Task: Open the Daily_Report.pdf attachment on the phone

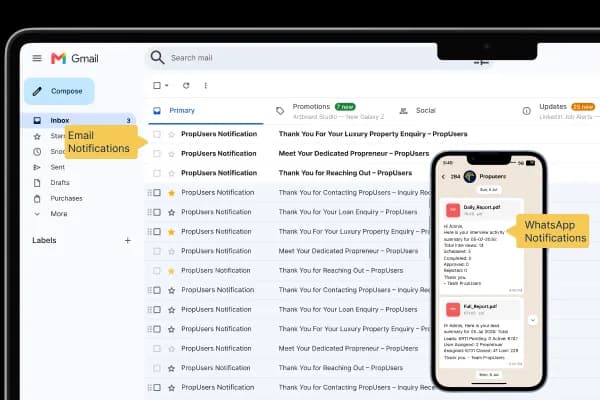Action: pos(481,210)
